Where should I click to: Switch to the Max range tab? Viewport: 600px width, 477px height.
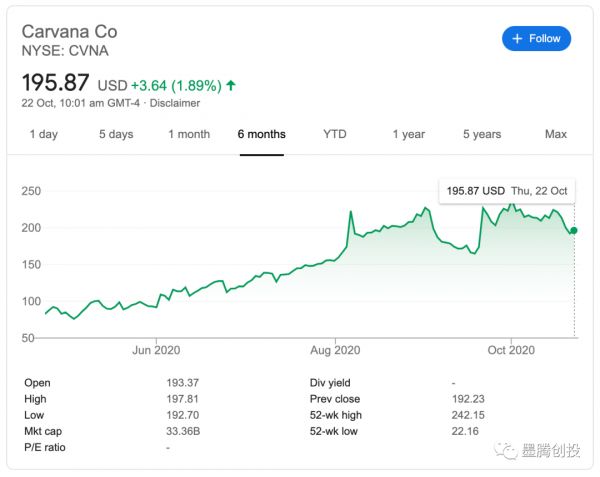pos(555,134)
